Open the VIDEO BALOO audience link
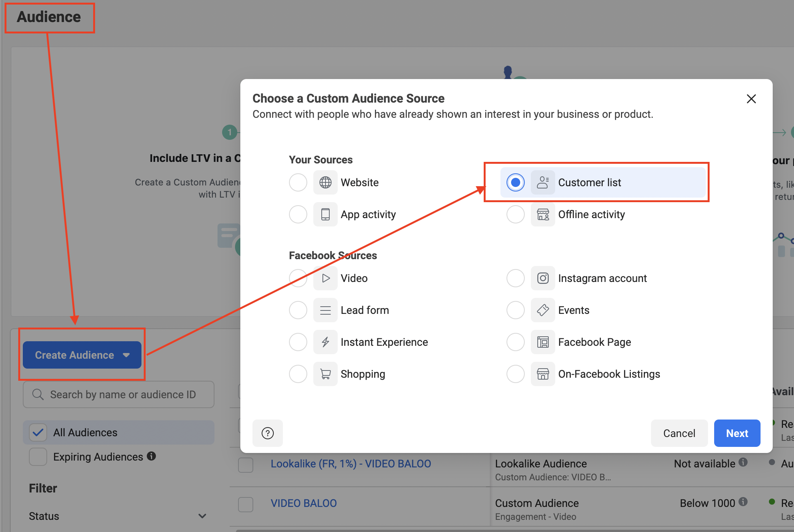794x532 pixels. (303, 503)
